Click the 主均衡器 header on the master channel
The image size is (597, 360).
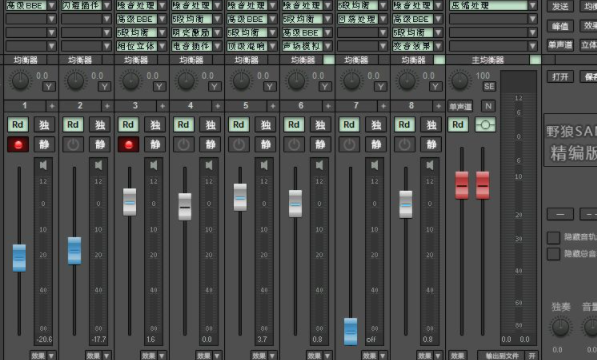(x=488, y=60)
